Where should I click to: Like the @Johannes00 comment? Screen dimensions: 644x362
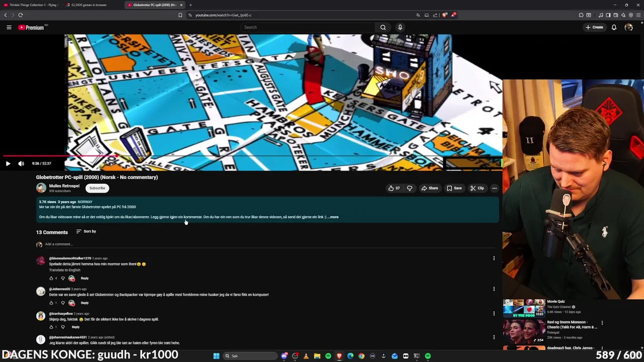(51, 303)
